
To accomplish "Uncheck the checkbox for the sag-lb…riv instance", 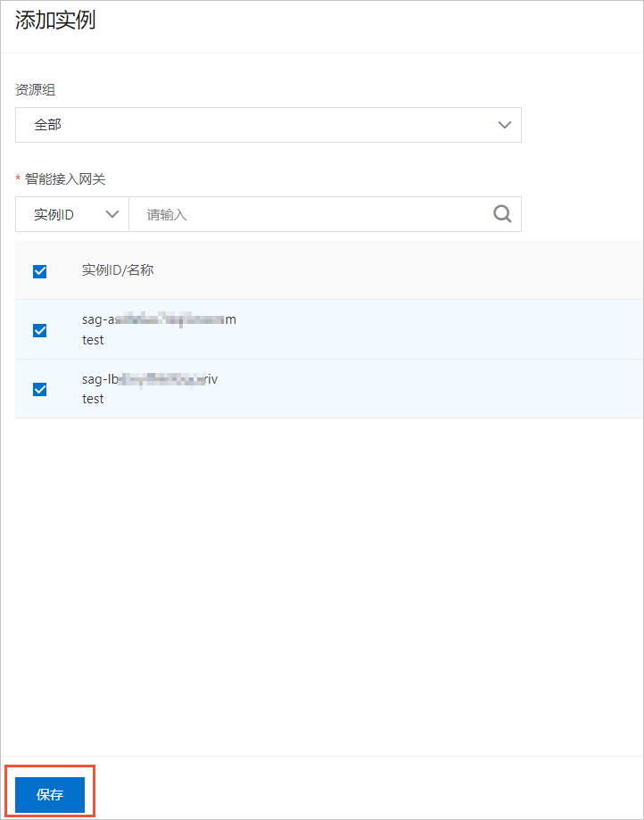I will (x=40, y=390).
